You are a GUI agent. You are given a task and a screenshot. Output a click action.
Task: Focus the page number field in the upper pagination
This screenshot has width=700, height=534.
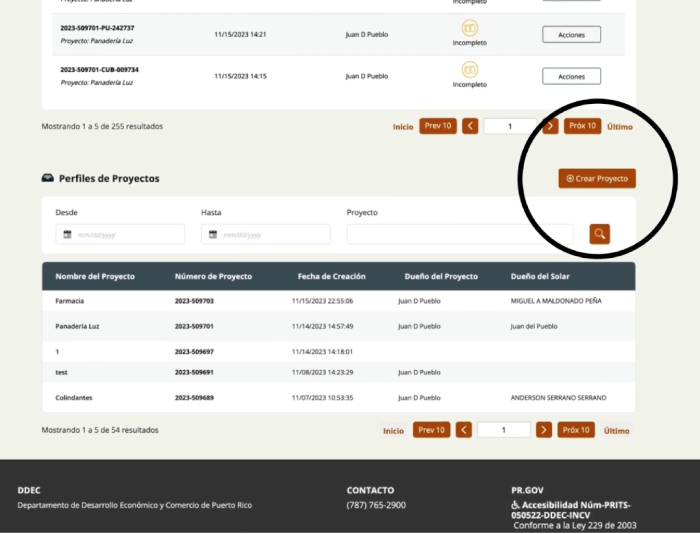pyautogui.click(x=510, y=126)
